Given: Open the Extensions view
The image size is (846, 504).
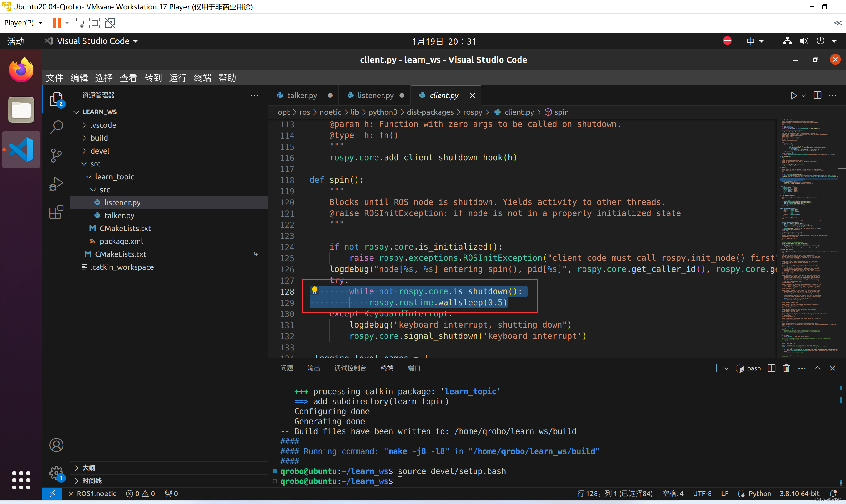Looking at the screenshot, I should point(56,212).
